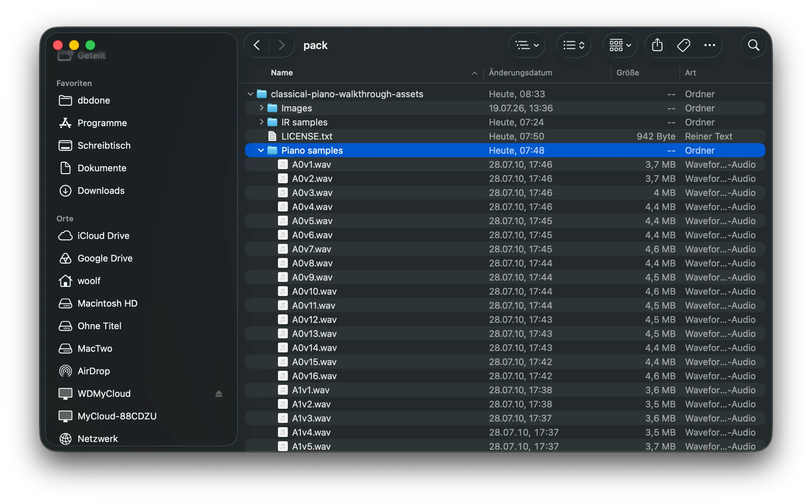Collapse the classical-piano-walkthrough-assets folder chevron
812x504 pixels.
[250, 94]
